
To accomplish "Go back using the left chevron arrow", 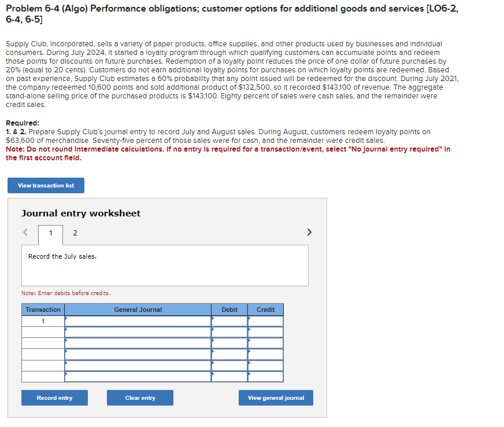I will (x=25, y=232).
